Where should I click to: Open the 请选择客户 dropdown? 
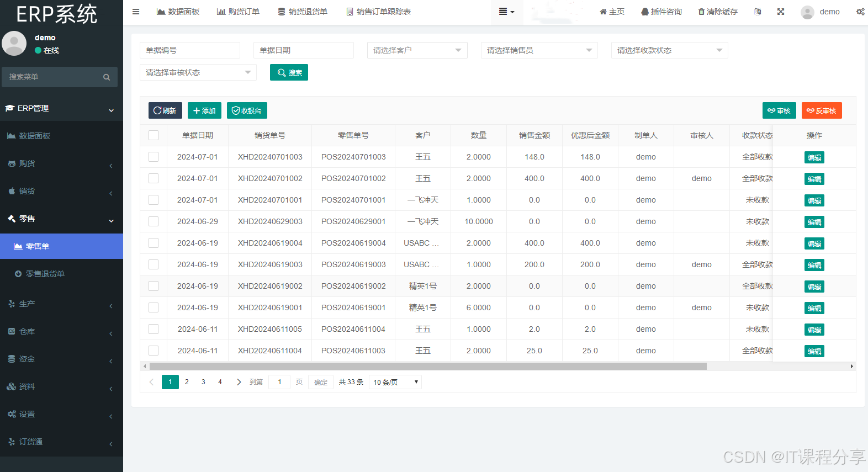[x=417, y=50]
